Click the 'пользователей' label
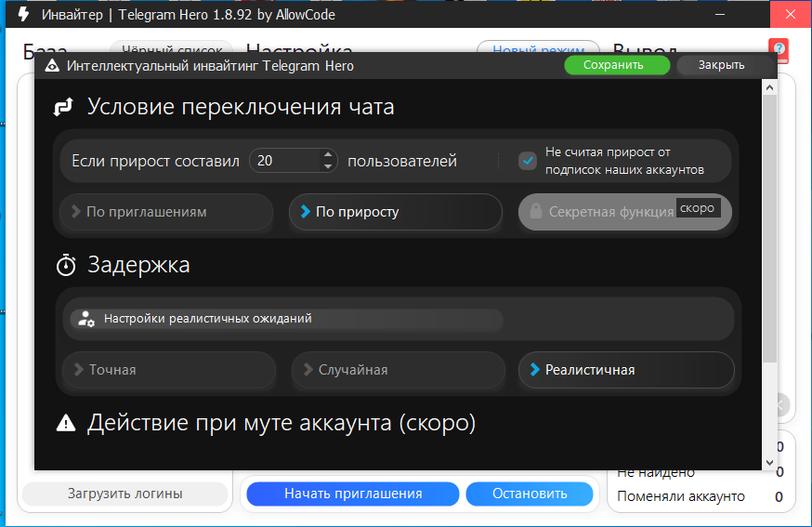 click(x=402, y=161)
